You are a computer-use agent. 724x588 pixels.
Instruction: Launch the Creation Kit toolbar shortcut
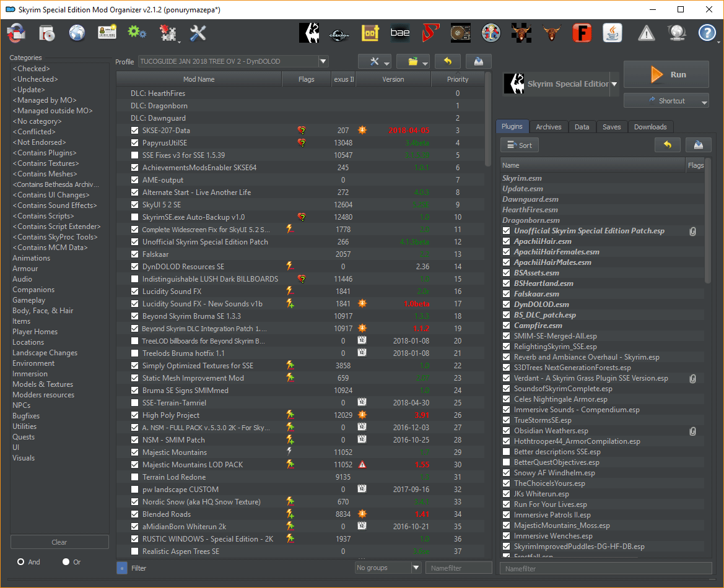click(340, 33)
